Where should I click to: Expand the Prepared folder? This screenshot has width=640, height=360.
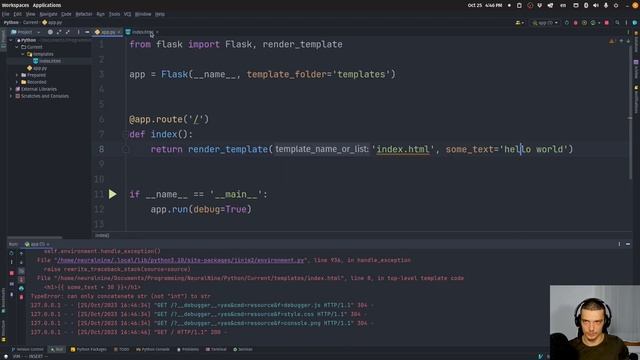pos(17,75)
